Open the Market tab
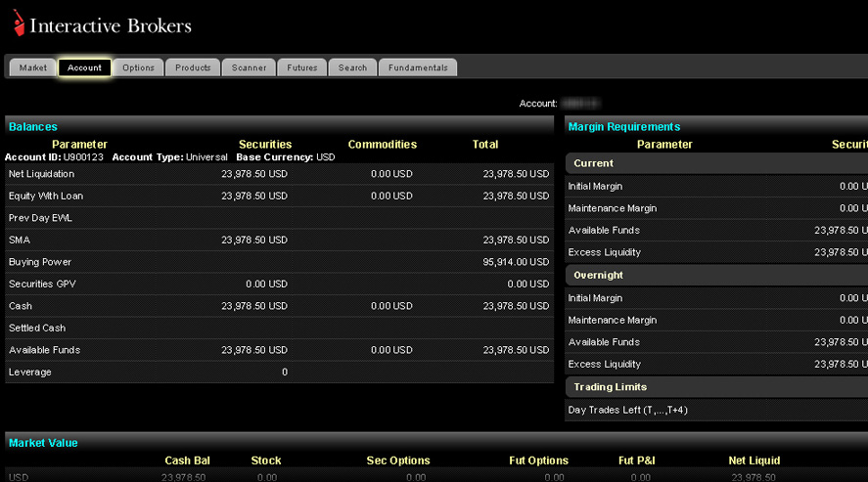 pos(32,67)
